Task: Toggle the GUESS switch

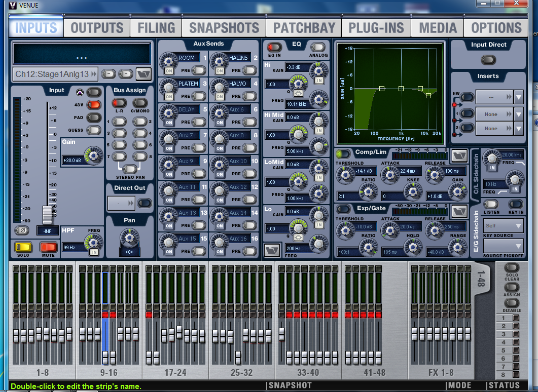Action: pos(94,130)
